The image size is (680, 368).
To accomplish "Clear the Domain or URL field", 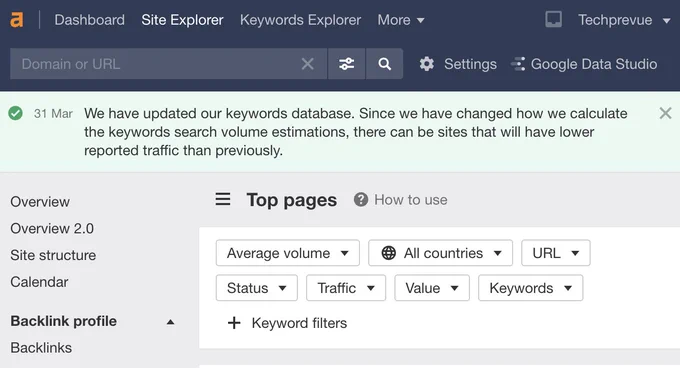I will [307, 64].
